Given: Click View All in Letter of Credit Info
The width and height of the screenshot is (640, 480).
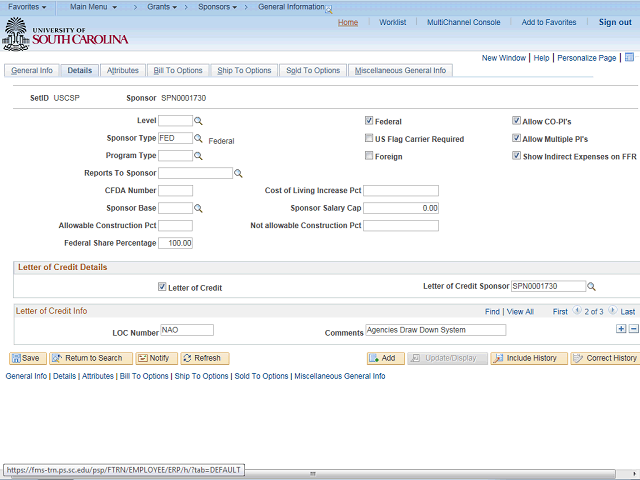Looking at the screenshot, I should pyautogui.click(x=520, y=312).
